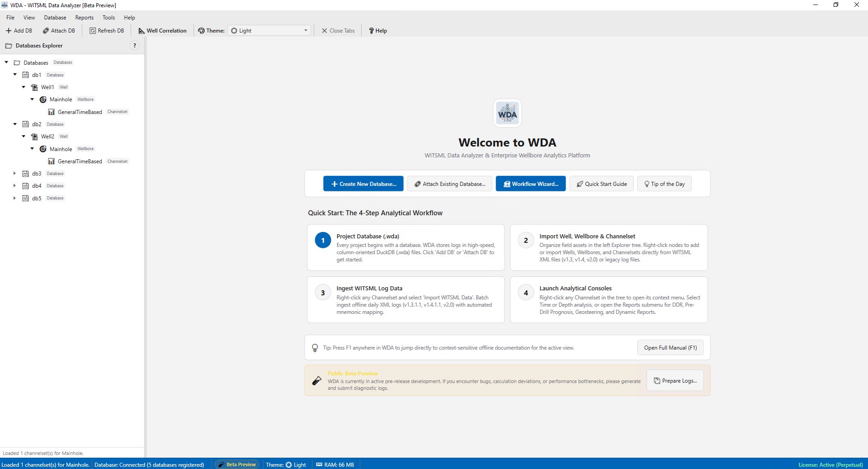Viewport: 868px width, 469px height.
Task: Click the Project Database (.wda) step card
Action: (x=406, y=247)
